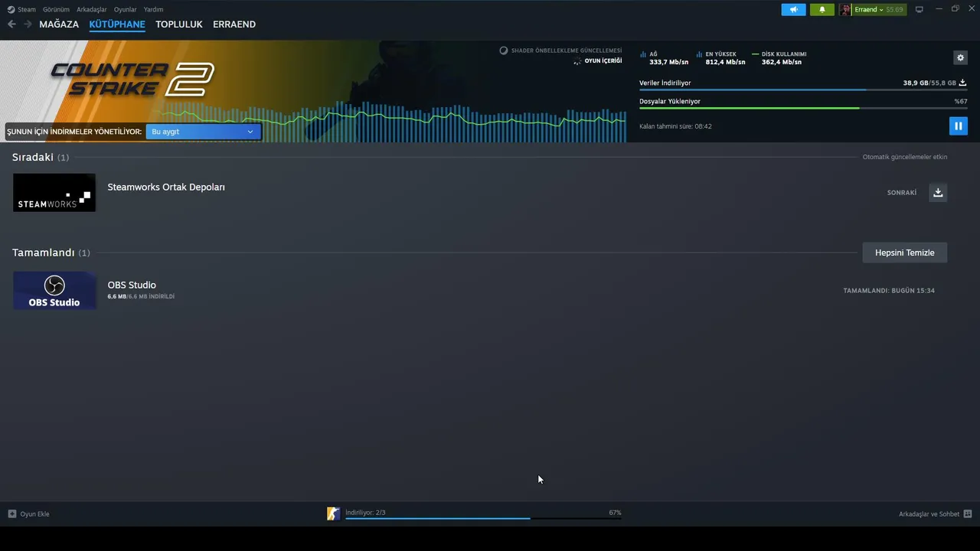The width and height of the screenshot is (980, 551).
Task: Open the Görünüm menu
Action: (56, 10)
